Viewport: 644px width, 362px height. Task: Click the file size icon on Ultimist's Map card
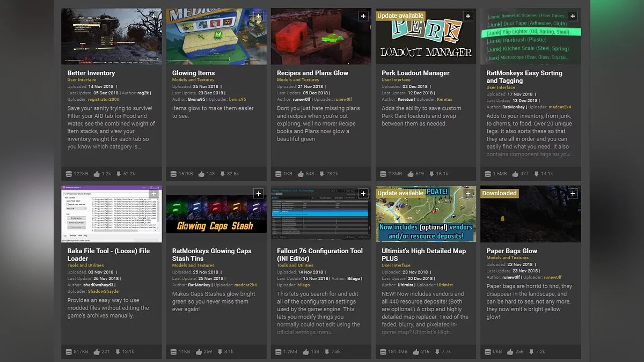(383, 351)
